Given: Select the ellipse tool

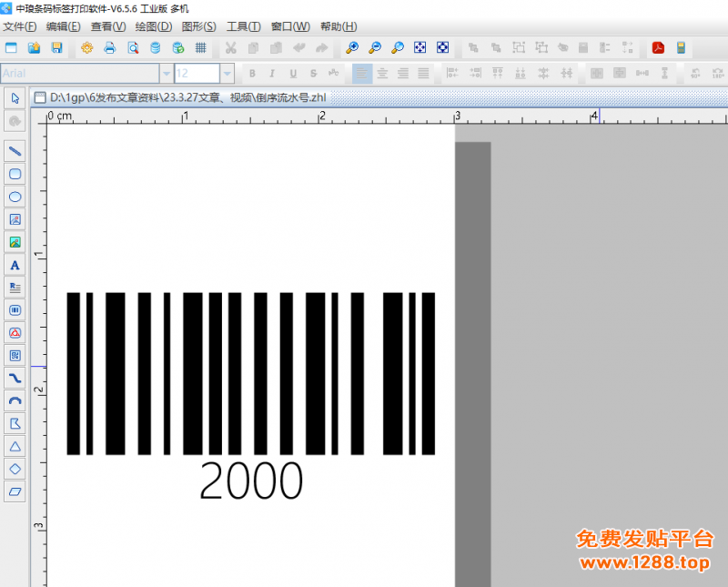Looking at the screenshot, I should pos(15,197).
